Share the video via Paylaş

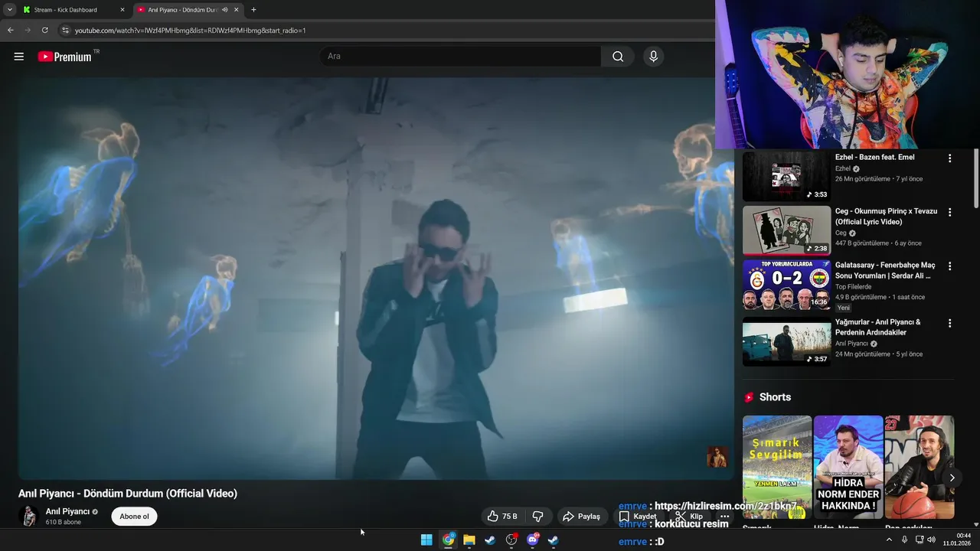click(581, 517)
